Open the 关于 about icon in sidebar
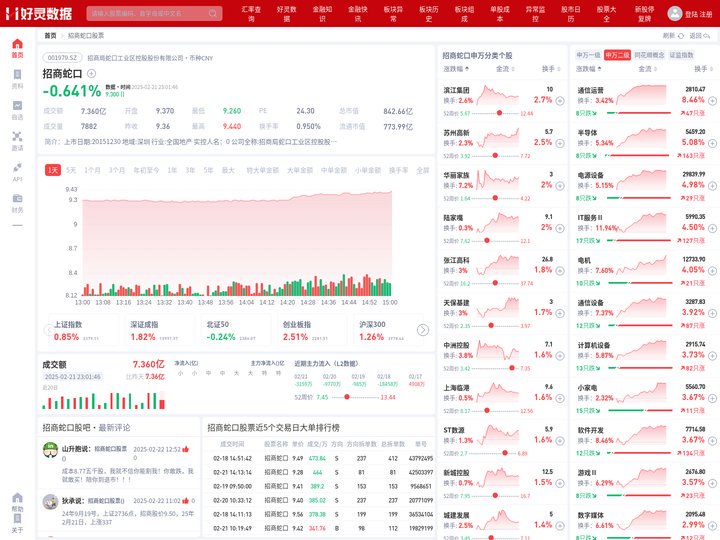Image resolution: width=720 pixels, height=540 pixels. (x=17, y=518)
